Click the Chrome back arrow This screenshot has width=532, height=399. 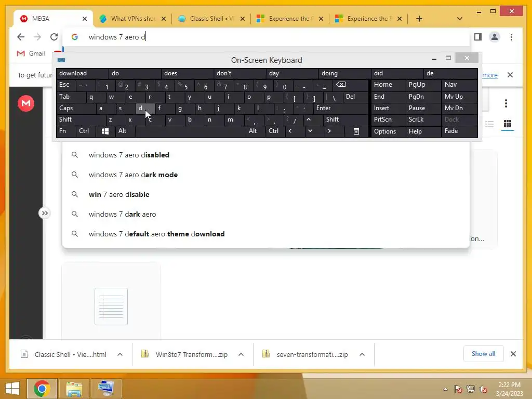tap(21, 37)
